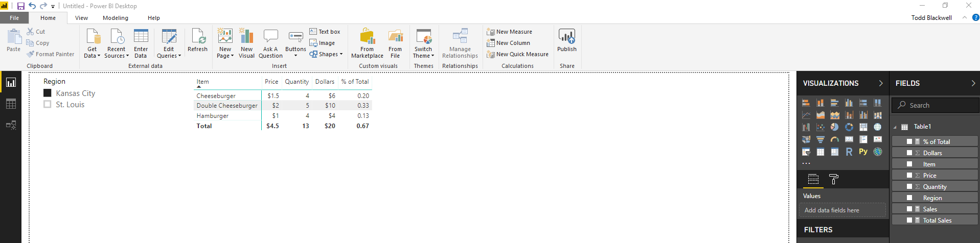Switch to Model view in left sidebar
980x243 pixels.
coord(11,125)
